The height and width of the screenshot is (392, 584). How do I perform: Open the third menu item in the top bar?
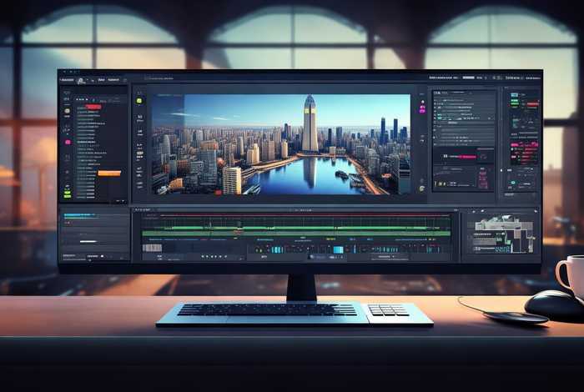113,80
